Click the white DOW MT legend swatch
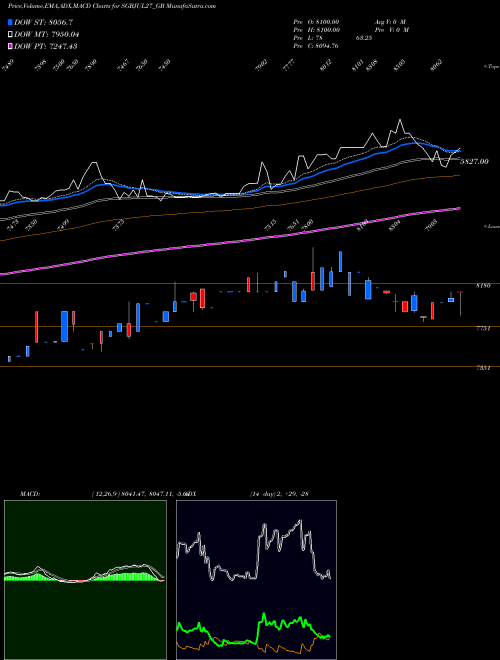 (x=10, y=35)
